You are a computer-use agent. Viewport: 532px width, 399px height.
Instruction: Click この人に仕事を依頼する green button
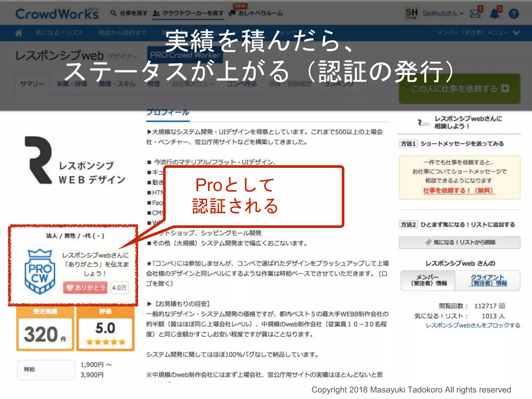click(x=460, y=89)
